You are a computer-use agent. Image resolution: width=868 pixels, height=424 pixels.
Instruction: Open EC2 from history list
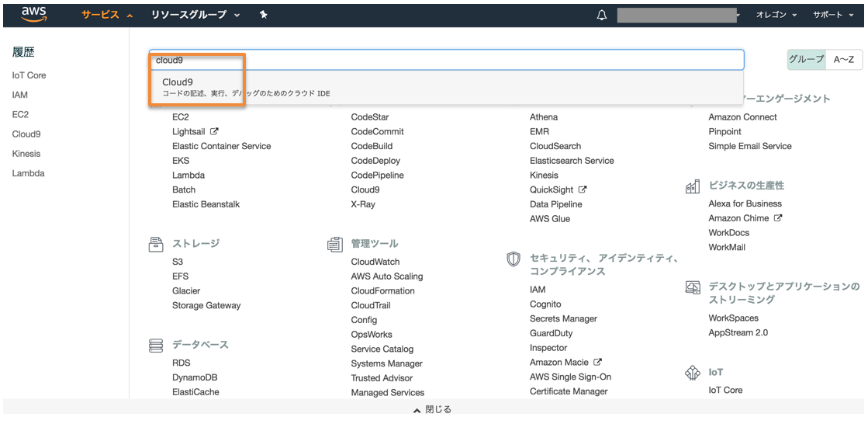coord(20,115)
